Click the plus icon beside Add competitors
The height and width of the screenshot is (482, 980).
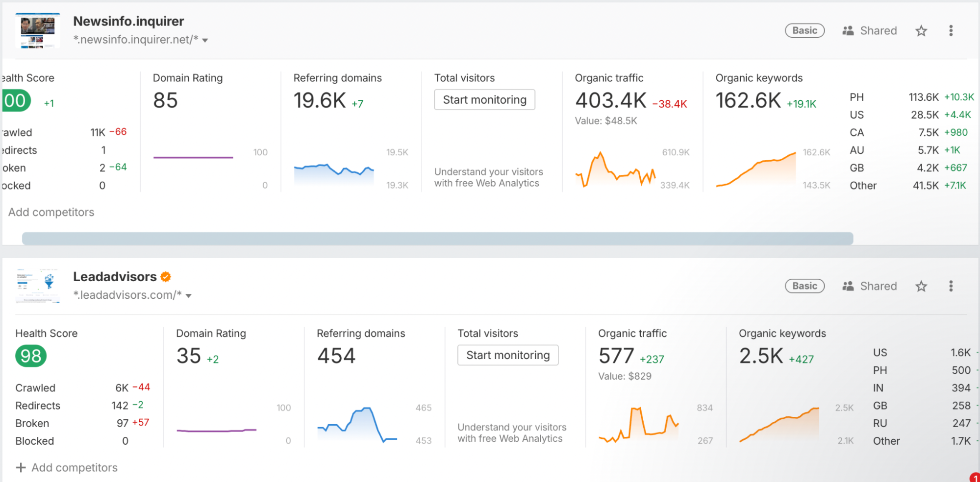click(x=21, y=467)
